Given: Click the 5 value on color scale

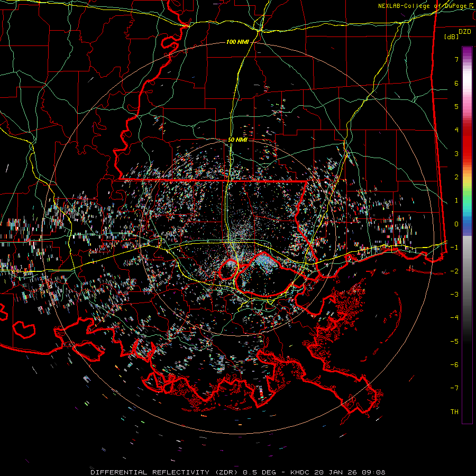Looking at the screenshot, I should pos(456,106).
